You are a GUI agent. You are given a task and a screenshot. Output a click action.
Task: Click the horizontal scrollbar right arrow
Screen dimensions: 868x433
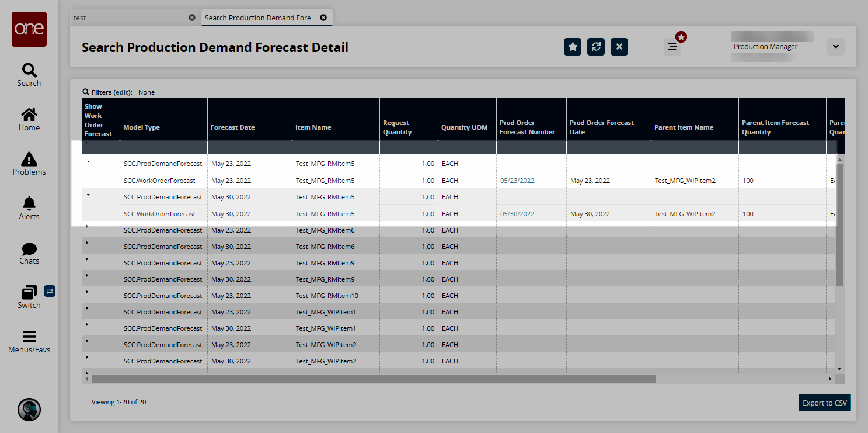[830, 379]
